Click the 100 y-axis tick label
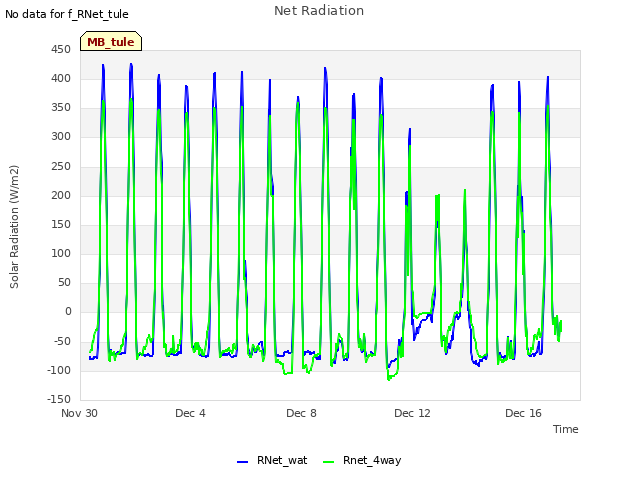The image size is (640, 480). point(61,253)
